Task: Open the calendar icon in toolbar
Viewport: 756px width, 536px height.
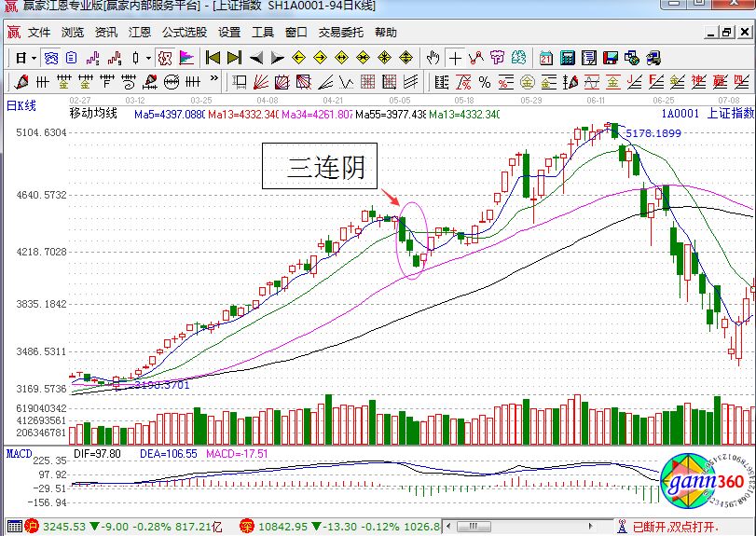Action: point(545,58)
